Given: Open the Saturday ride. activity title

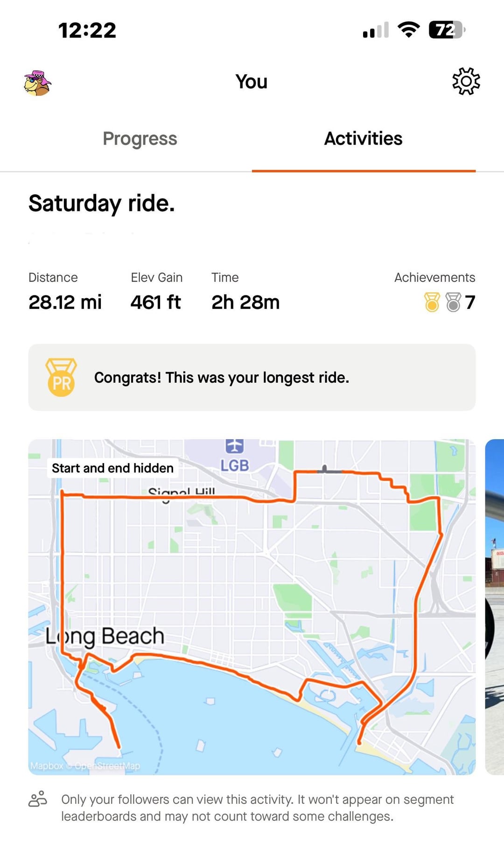Looking at the screenshot, I should click(102, 203).
